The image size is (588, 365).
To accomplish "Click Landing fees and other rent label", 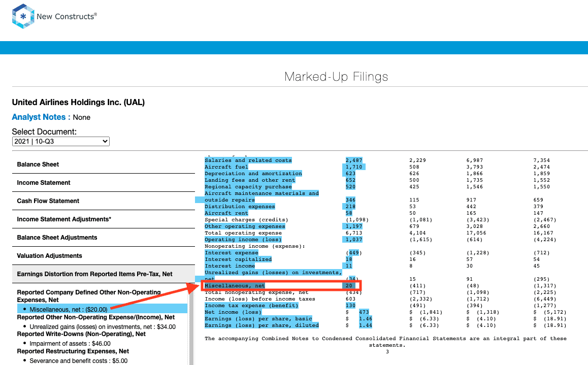I will (250, 180).
